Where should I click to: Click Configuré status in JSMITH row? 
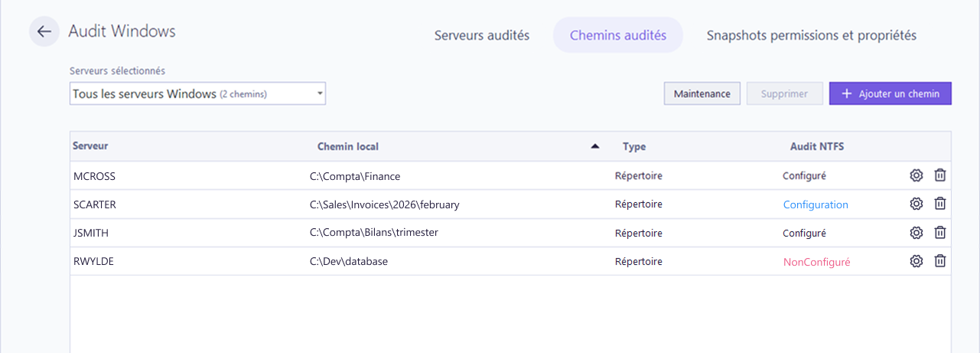(804, 234)
